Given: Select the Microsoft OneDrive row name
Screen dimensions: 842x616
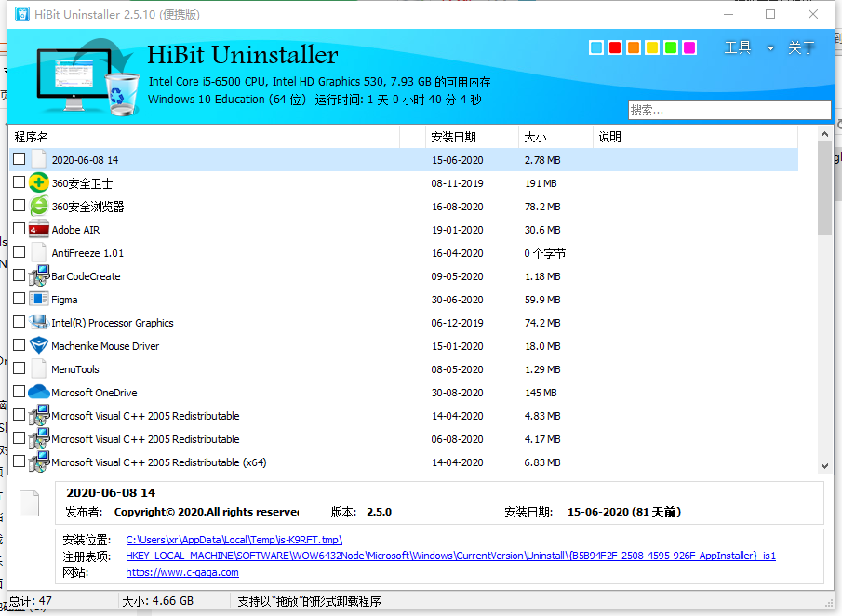Looking at the screenshot, I should click(94, 393).
